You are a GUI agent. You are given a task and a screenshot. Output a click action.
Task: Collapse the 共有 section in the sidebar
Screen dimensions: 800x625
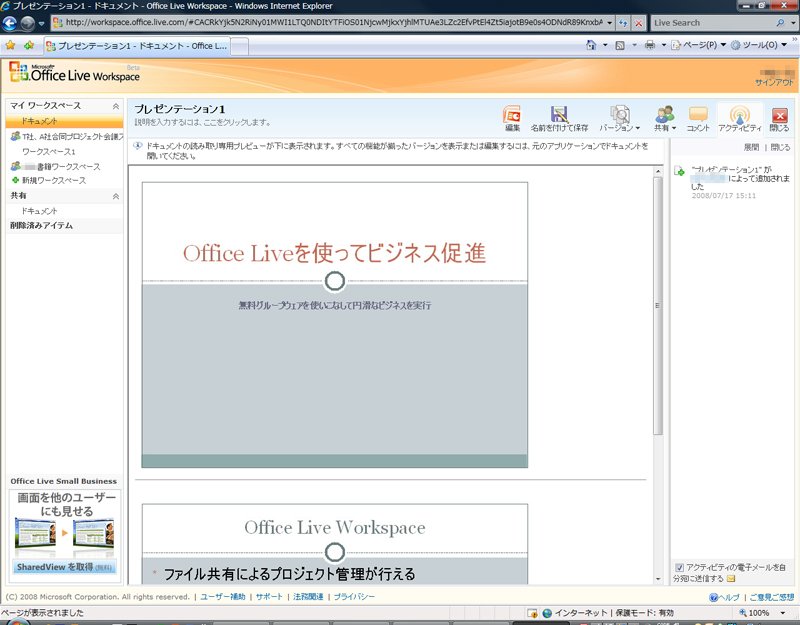116,196
